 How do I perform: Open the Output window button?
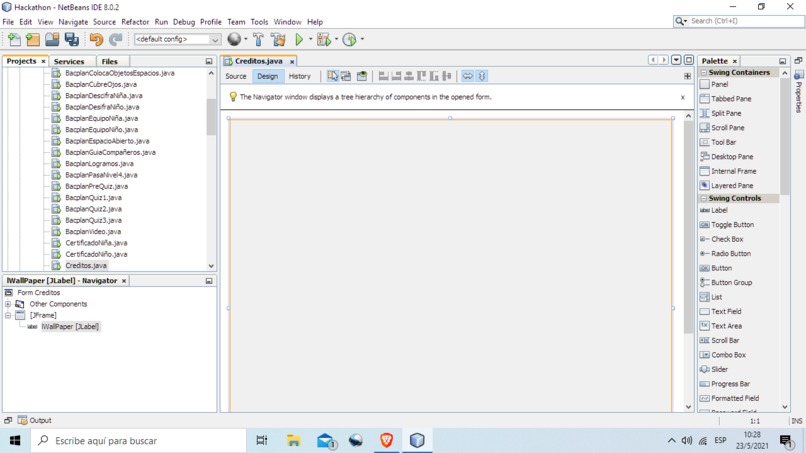(x=34, y=421)
